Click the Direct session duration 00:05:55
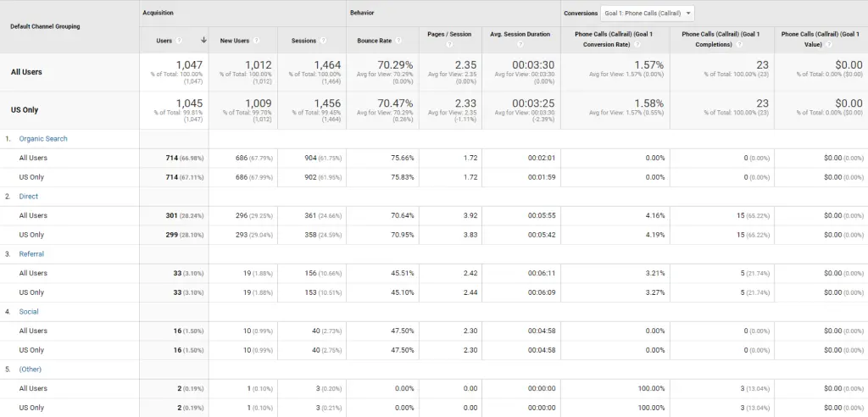The height and width of the screenshot is (417, 868). 542,215
